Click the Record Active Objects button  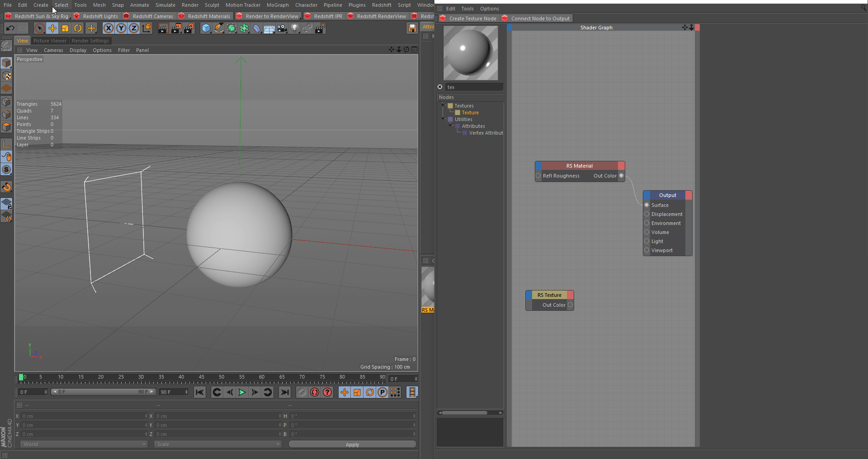302,392
